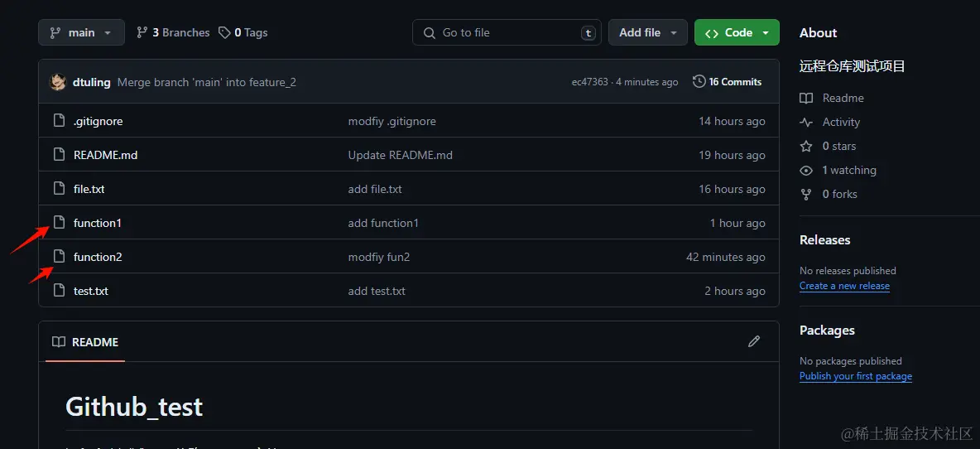Viewport: 980px width, 449px height.
Task: Click the watching eye icon
Action: pos(806,170)
